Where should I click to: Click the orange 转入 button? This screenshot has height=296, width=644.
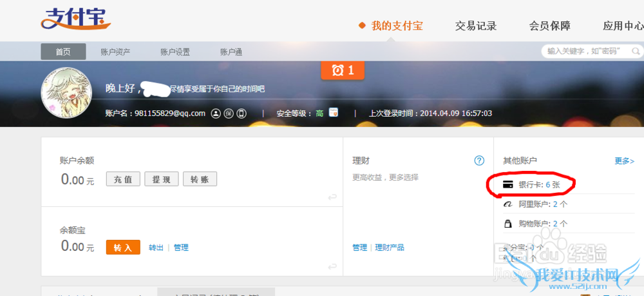123,248
